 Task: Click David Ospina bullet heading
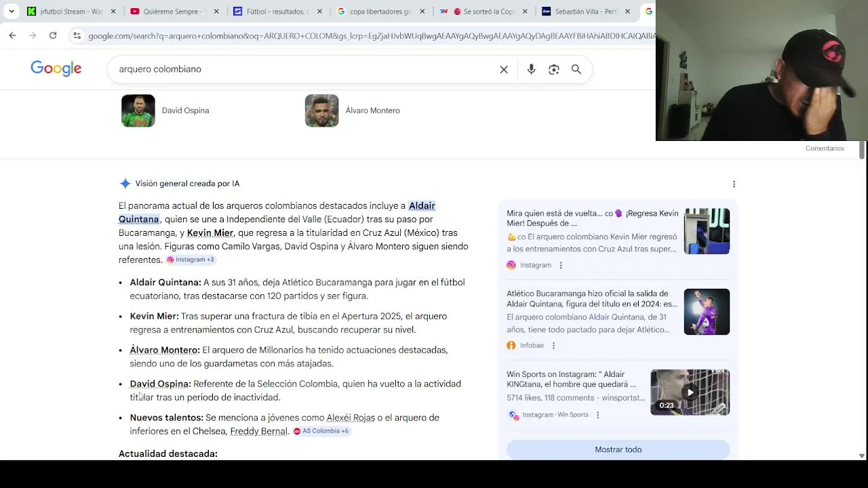[x=161, y=384]
